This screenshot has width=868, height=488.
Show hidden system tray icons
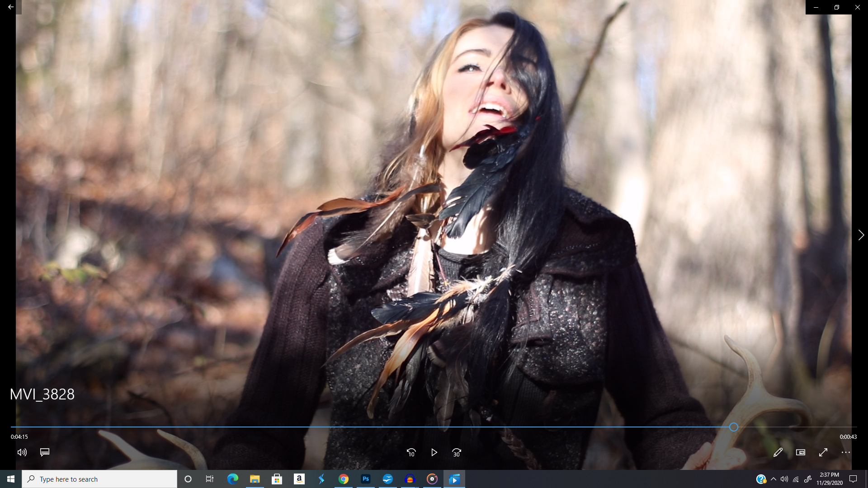coord(774,479)
